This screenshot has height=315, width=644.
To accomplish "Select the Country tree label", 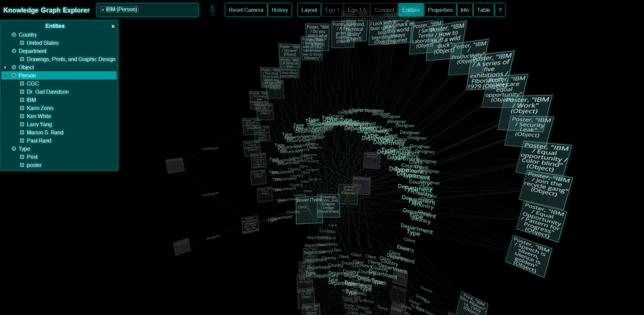I will pos(27,35).
